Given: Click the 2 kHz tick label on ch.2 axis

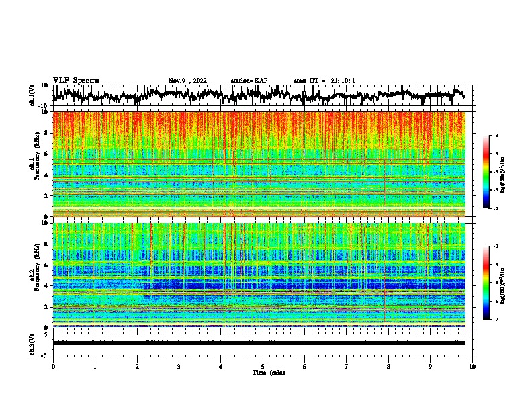Looking at the screenshot, I should click(46, 307).
